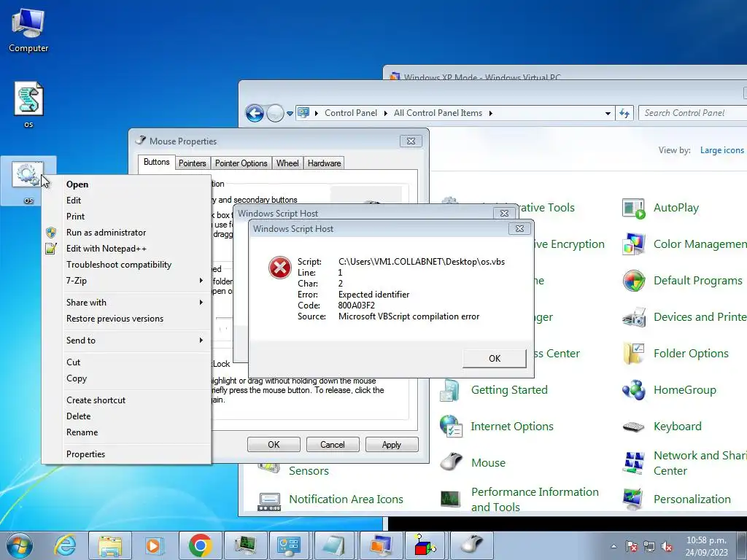Expand 7-Zip submenu

pos(201,281)
